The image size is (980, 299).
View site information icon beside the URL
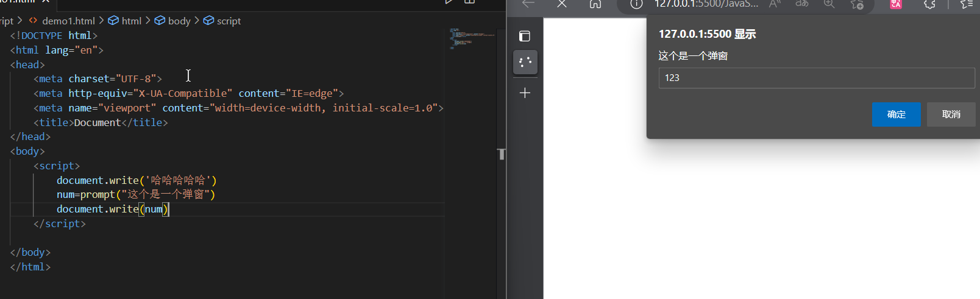pyautogui.click(x=636, y=4)
